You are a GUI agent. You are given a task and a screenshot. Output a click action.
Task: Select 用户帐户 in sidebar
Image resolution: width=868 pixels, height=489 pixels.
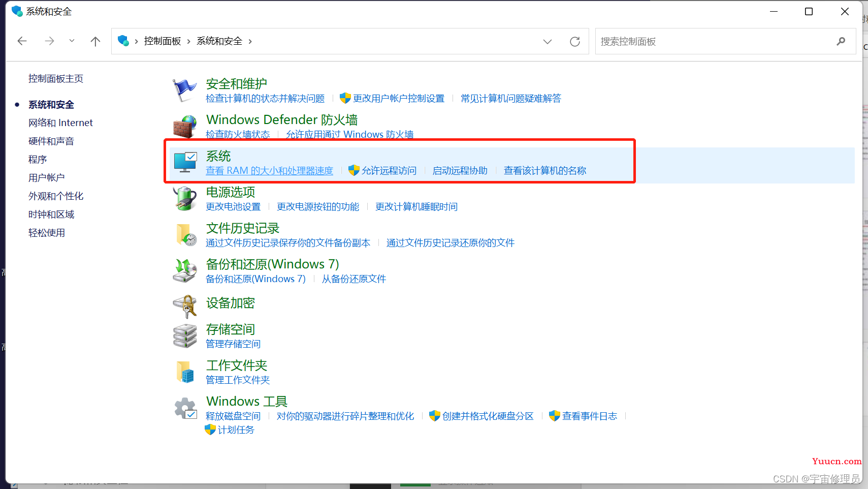(47, 177)
